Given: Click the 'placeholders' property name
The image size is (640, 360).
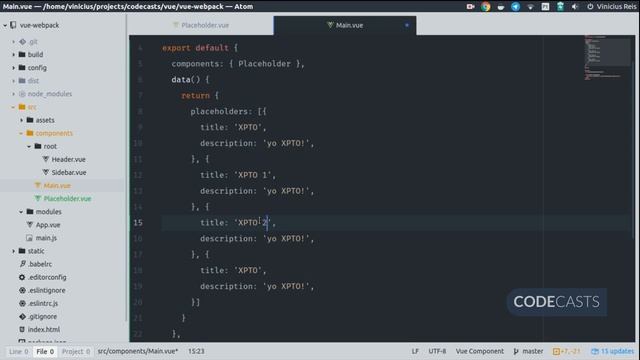Looking at the screenshot, I should pos(219,111).
